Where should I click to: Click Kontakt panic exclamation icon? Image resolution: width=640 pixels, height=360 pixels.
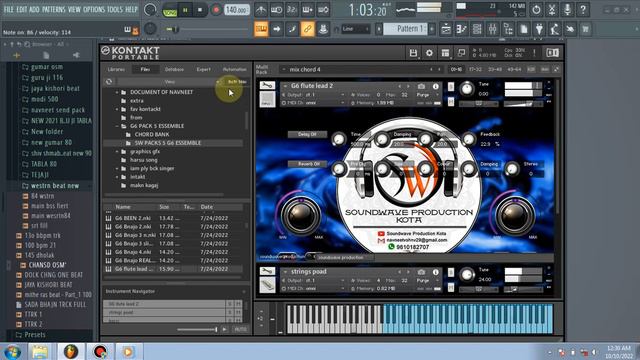click(534, 53)
